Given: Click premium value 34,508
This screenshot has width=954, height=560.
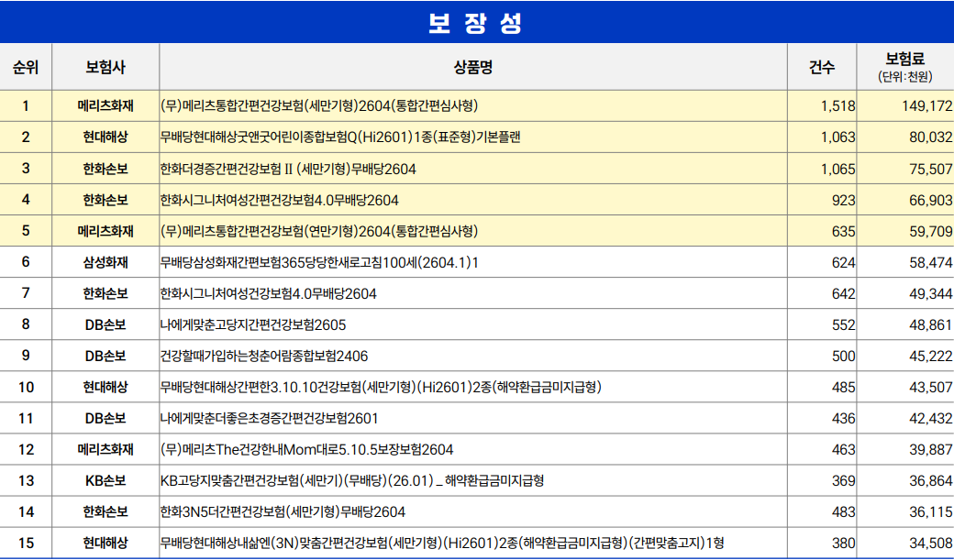Looking at the screenshot, I should tap(931, 544).
